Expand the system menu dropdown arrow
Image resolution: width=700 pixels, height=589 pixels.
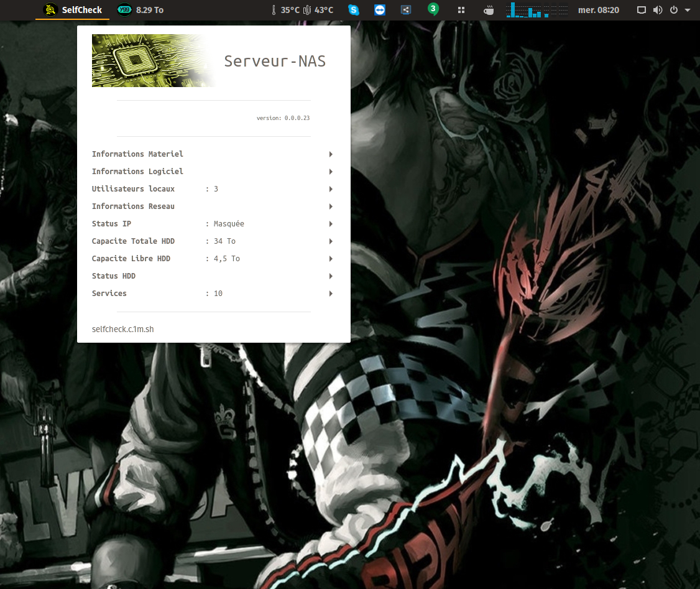688,10
